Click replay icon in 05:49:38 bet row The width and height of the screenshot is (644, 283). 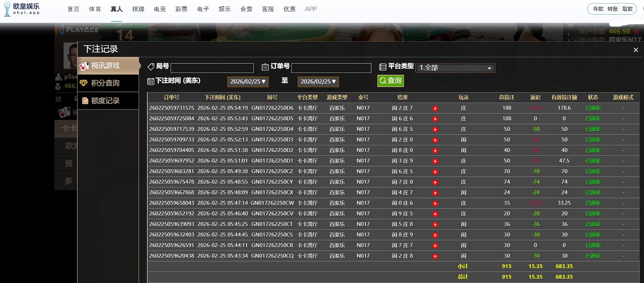click(435, 172)
